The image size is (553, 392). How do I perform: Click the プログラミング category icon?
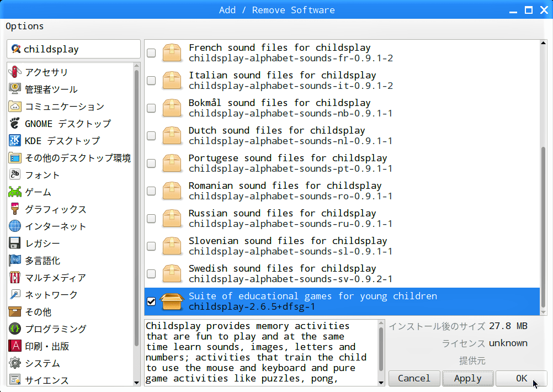pyautogui.click(x=15, y=329)
